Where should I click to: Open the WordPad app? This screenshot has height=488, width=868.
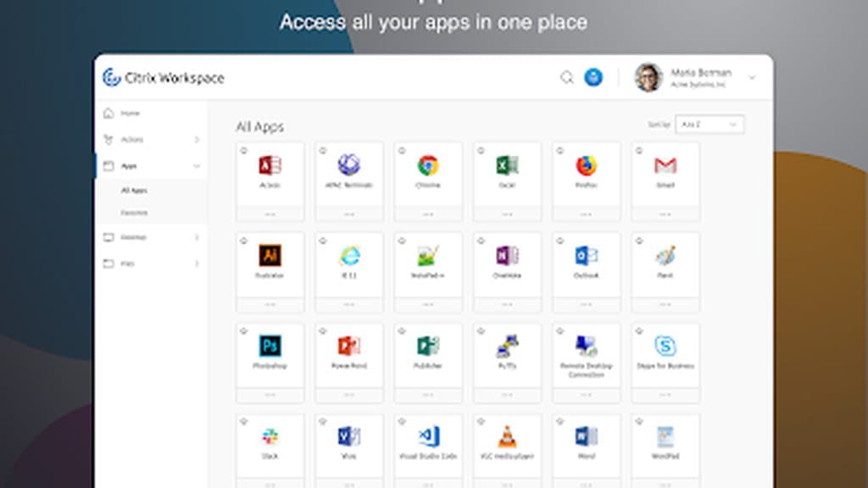tap(665, 436)
